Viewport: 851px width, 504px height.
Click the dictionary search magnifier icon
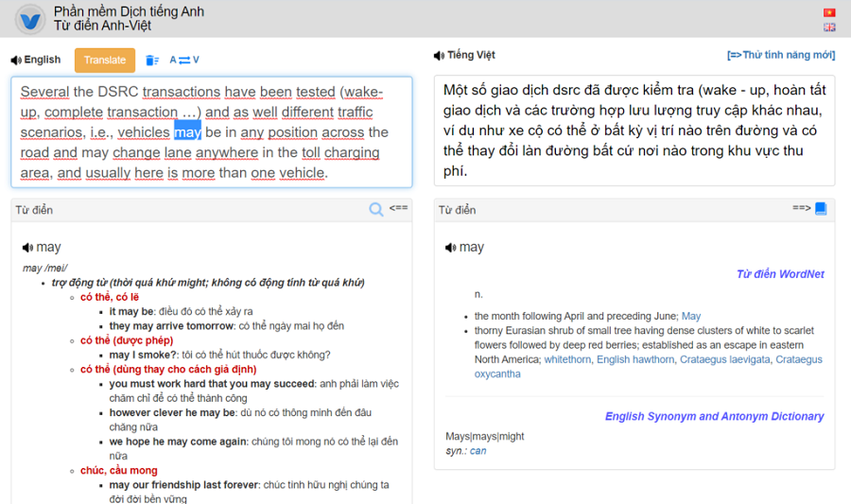[x=376, y=209]
